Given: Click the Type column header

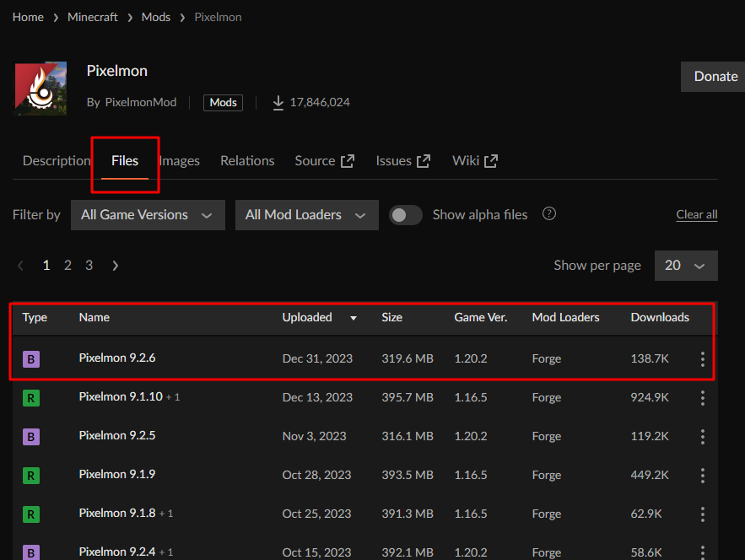Looking at the screenshot, I should pyautogui.click(x=35, y=317).
